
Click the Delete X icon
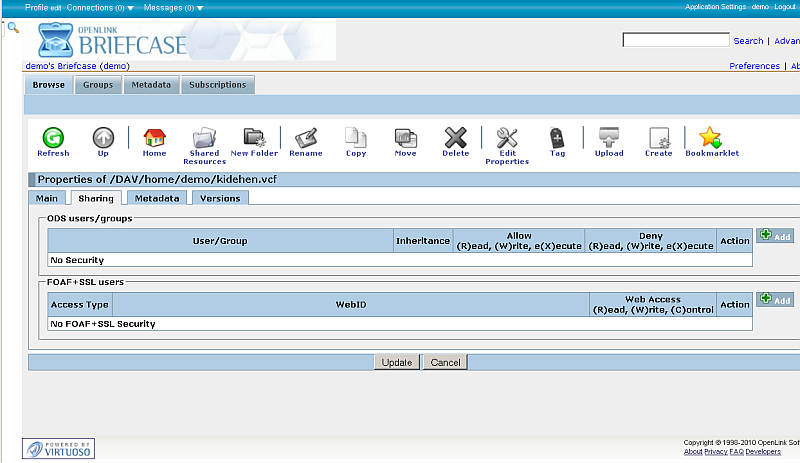pyautogui.click(x=456, y=137)
